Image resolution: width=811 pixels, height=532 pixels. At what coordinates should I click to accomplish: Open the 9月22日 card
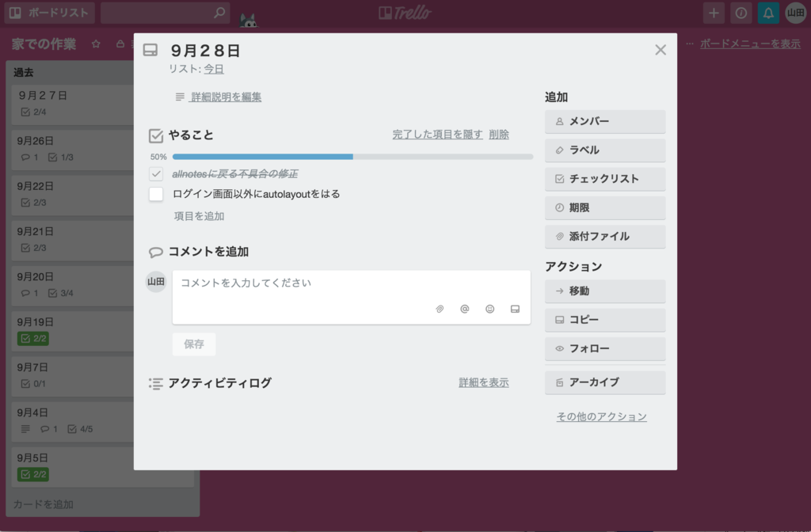click(x=72, y=196)
